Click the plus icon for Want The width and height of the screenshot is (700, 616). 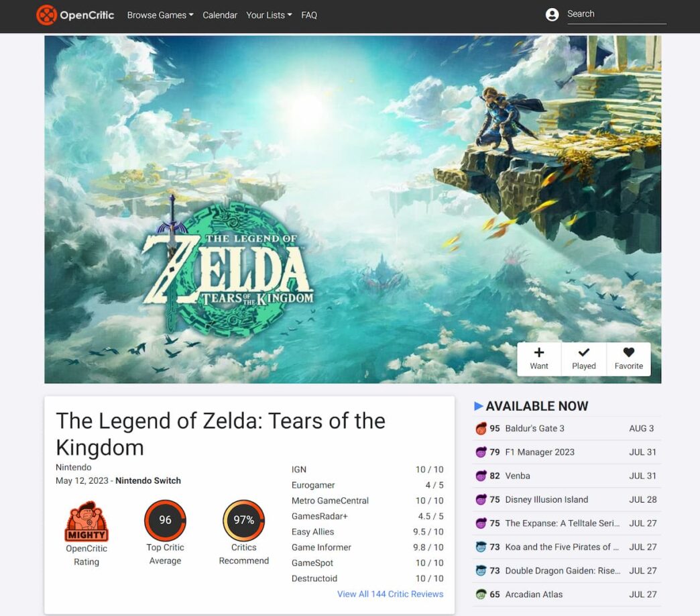click(x=539, y=352)
